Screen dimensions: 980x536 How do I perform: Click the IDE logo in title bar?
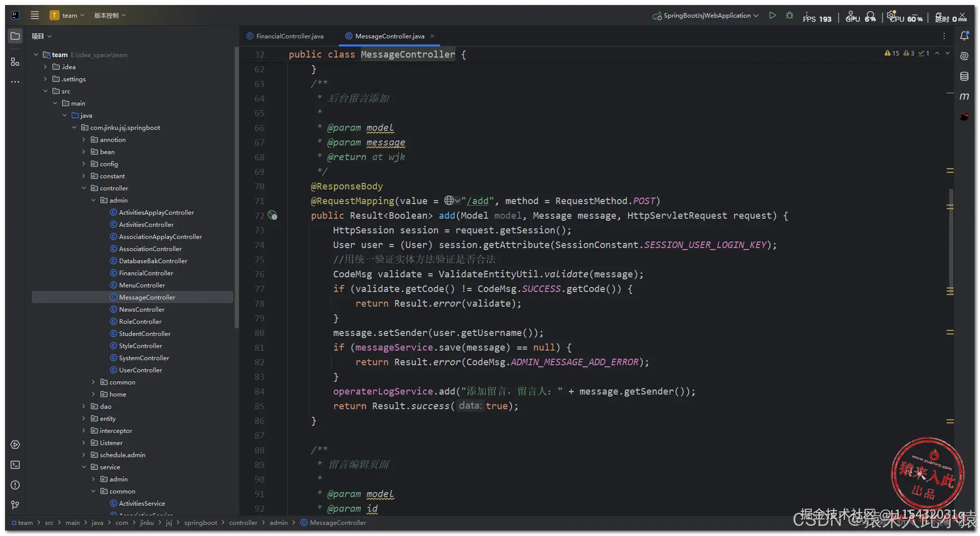(15, 15)
